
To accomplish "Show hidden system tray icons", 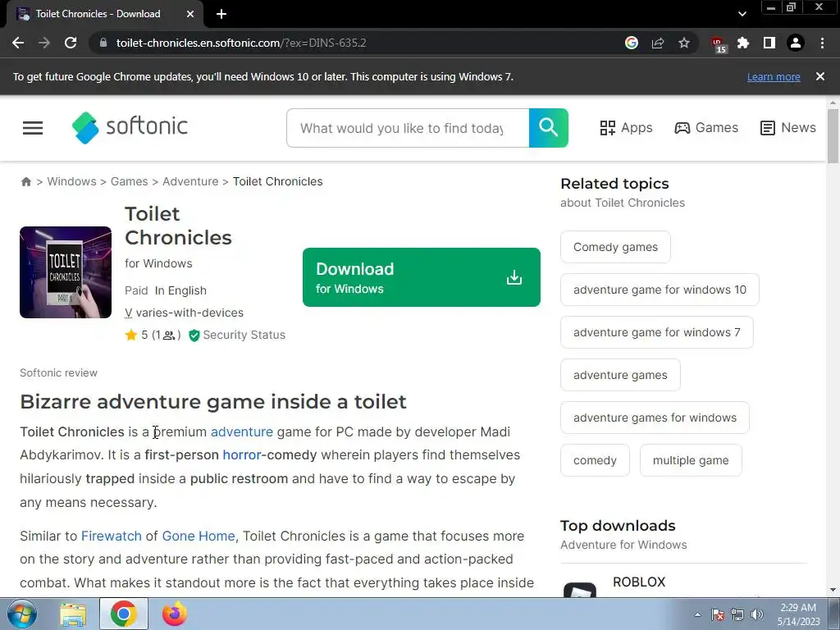I will pos(697,614).
